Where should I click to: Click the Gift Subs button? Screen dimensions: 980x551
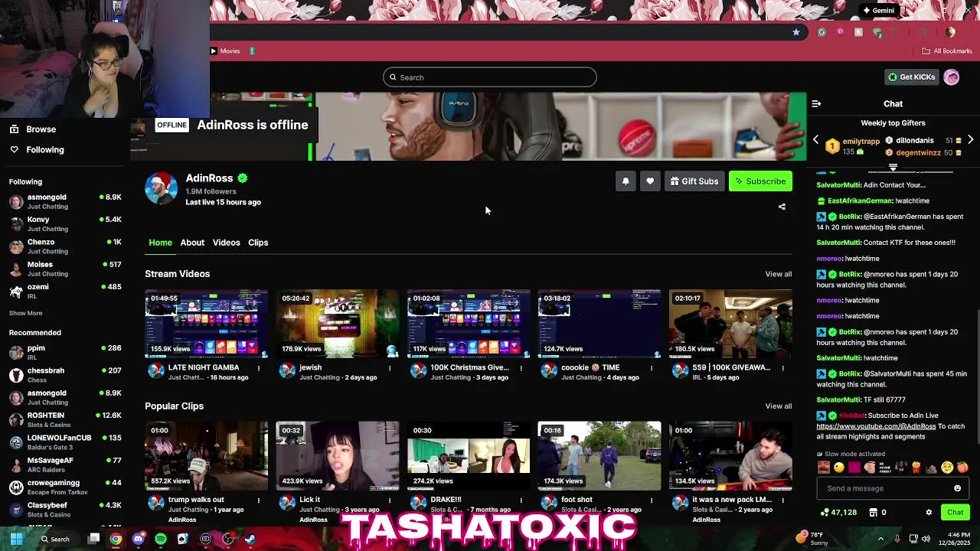coord(694,181)
